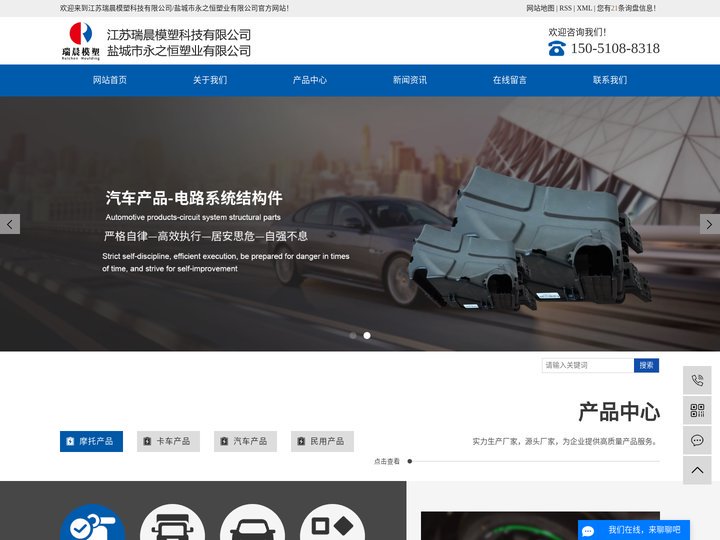720x540 pixels.
Task: Open the XML link
Action: point(584,8)
